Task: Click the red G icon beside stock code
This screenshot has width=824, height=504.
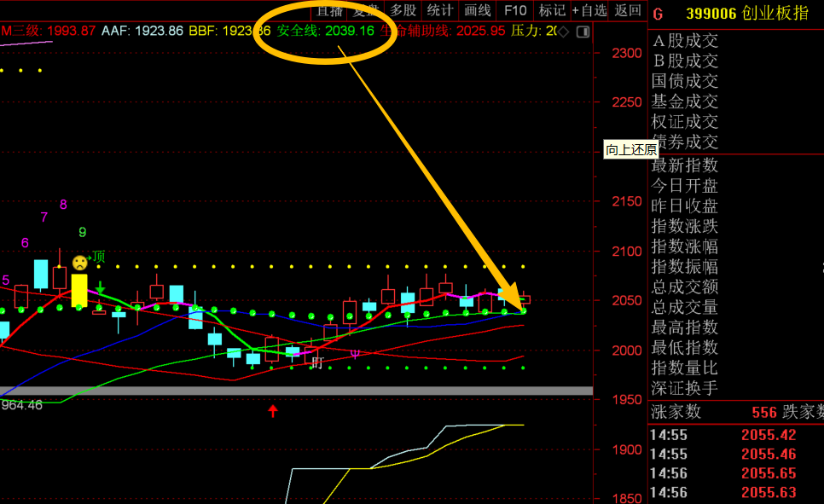Action: [x=658, y=14]
